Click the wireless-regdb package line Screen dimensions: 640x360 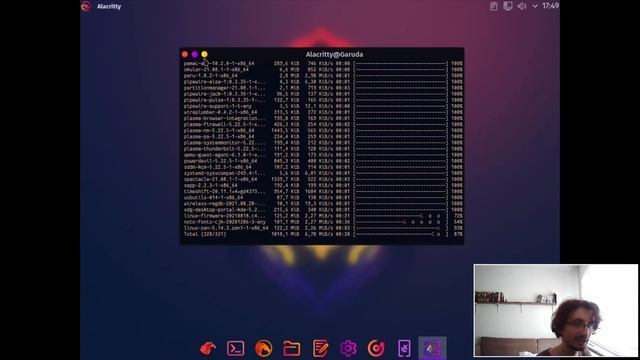click(323, 204)
